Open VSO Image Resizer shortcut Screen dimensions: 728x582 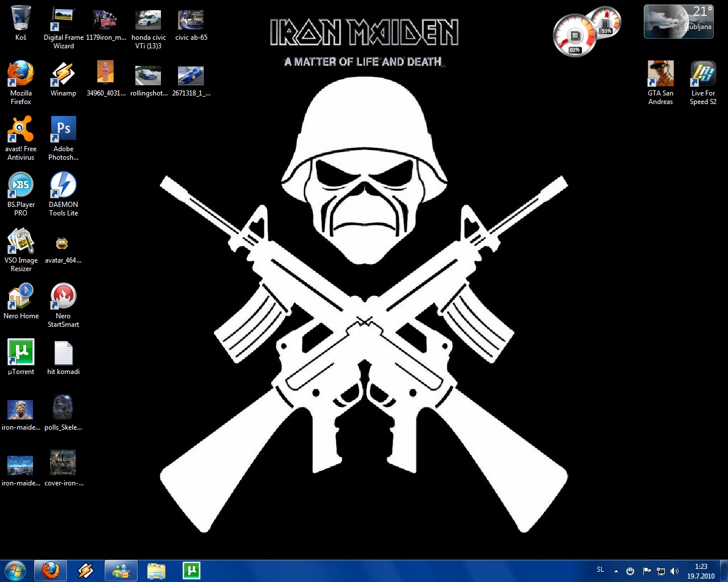point(21,250)
